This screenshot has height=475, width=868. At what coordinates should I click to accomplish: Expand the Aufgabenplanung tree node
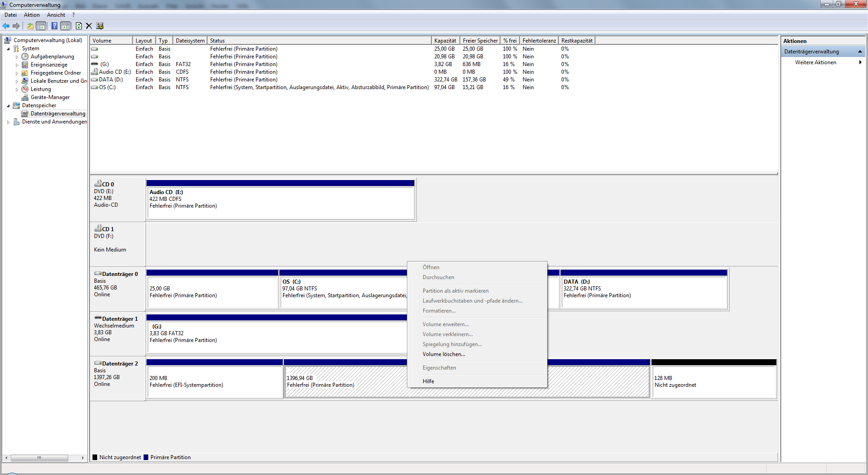17,57
